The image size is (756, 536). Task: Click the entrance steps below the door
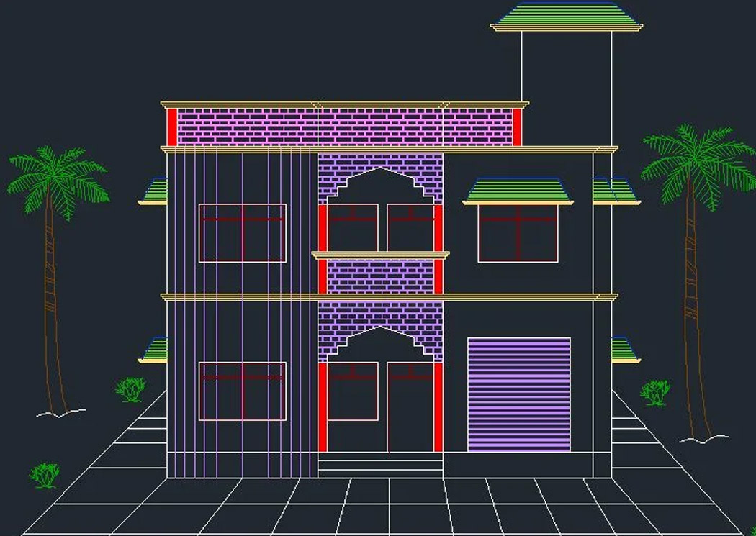tap(380, 464)
